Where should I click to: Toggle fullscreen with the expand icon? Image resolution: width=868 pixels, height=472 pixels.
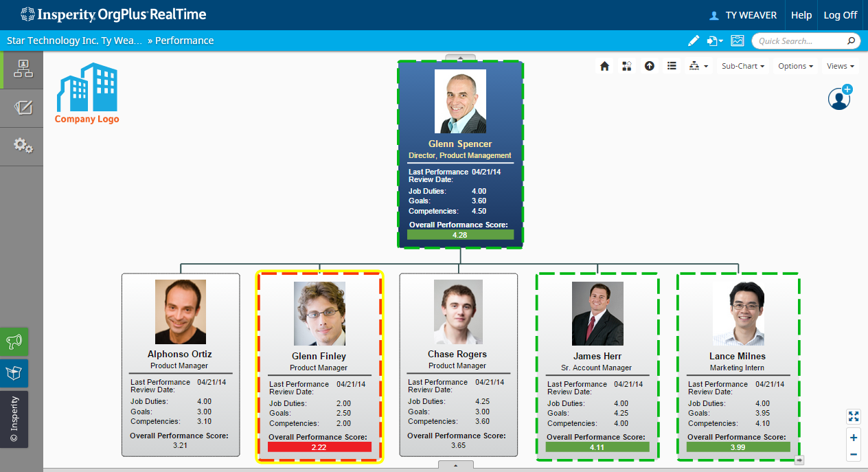pyautogui.click(x=854, y=416)
